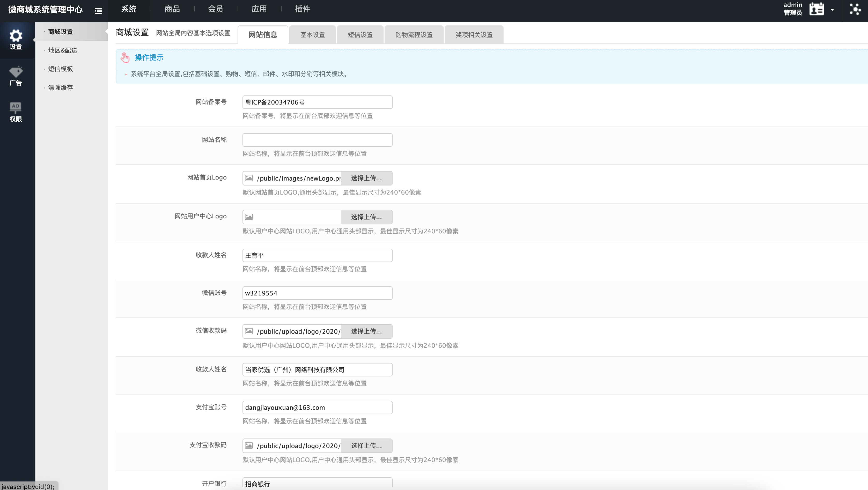
Task: Open the 商品 top menu
Action: point(172,9)
